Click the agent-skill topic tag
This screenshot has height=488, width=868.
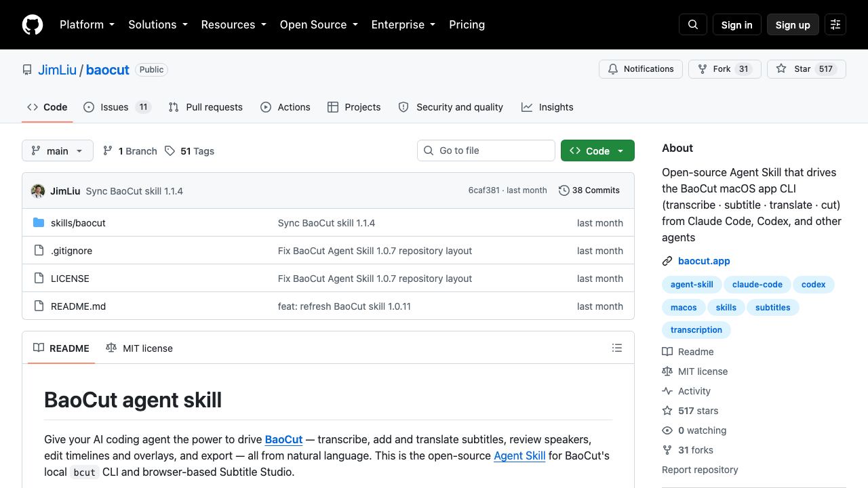click(x=692, y=285)
